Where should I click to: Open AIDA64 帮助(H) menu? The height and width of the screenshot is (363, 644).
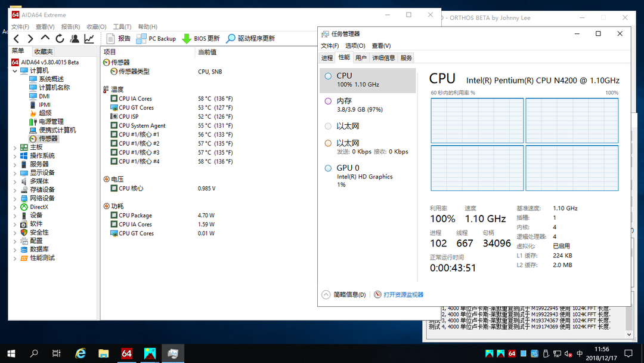click(148, 27)
